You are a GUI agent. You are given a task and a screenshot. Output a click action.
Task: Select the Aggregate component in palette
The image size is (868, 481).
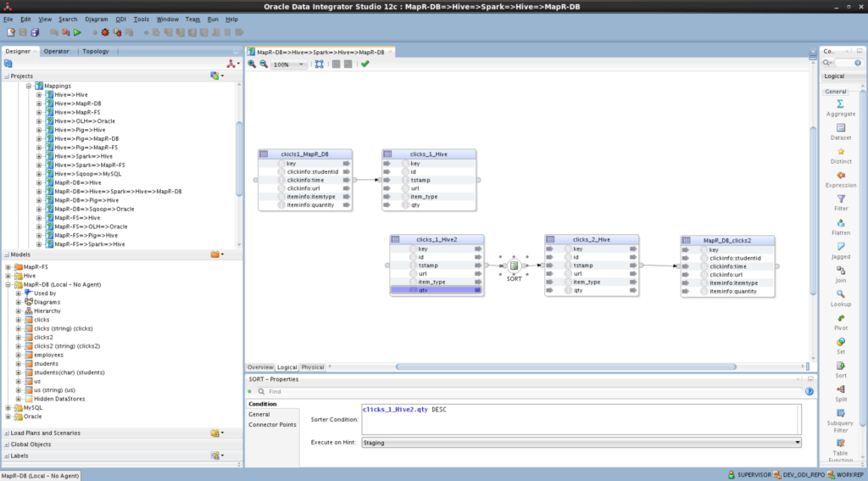point(840,108)
